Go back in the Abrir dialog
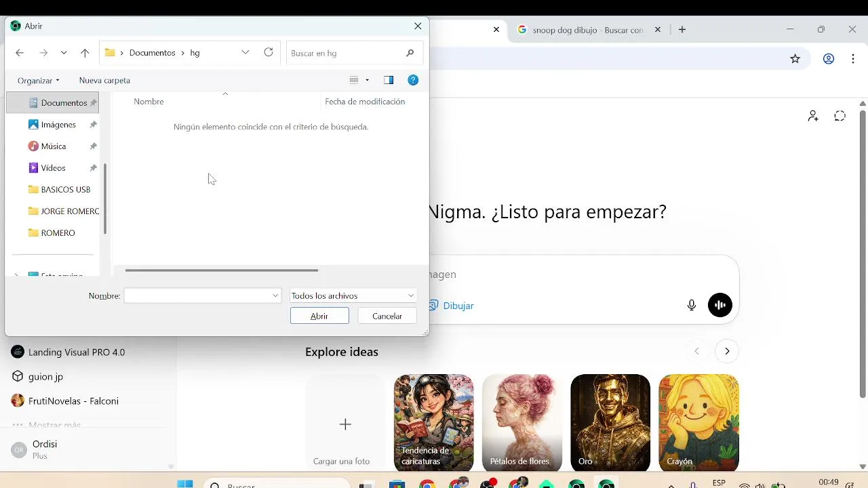The width and height of the screenshot is (868, 488). (x=20, y=53)
